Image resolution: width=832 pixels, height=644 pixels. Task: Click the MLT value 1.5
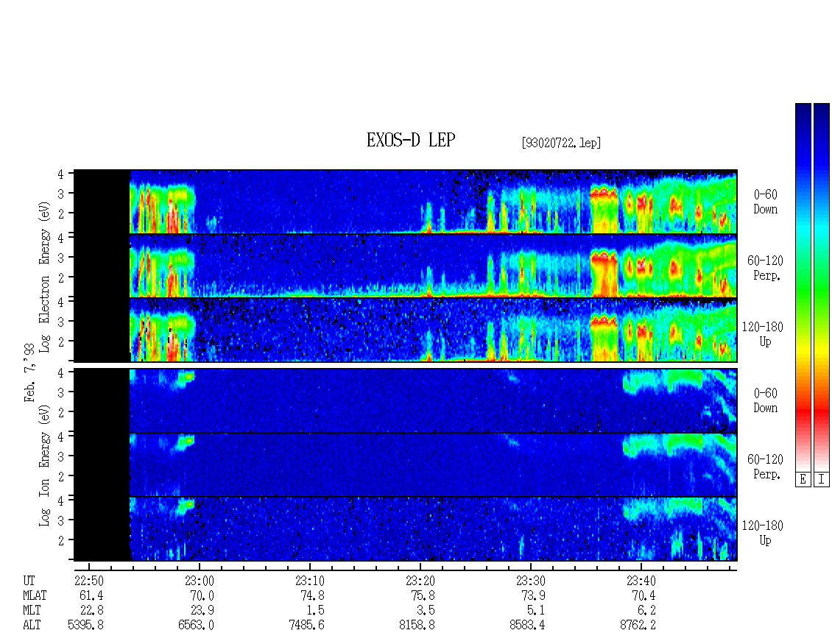click(315, 611)
